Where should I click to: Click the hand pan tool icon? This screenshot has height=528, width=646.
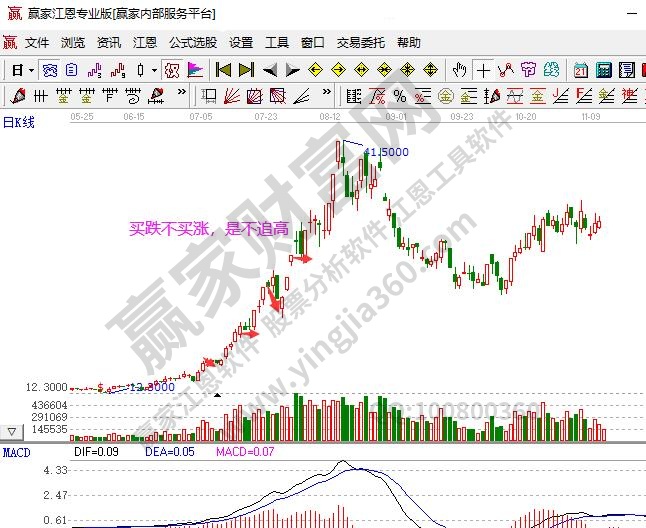point(459,70)
